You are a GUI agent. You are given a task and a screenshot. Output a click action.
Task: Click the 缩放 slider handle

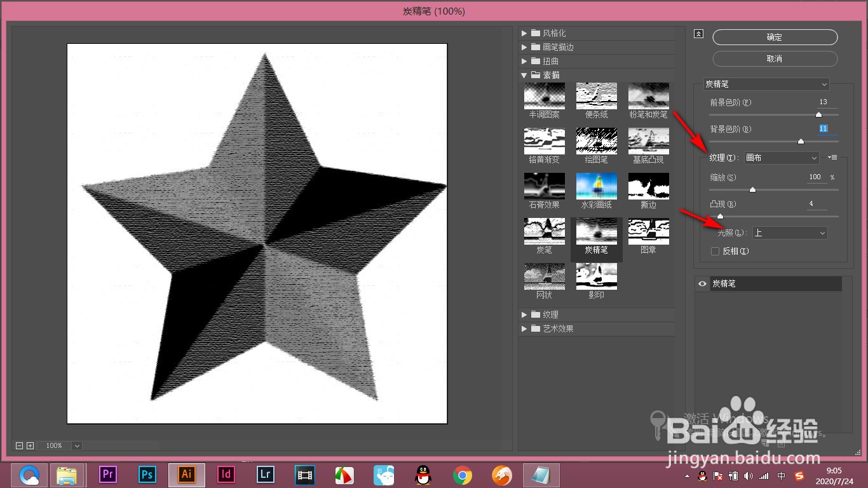pyautogui.click(x=752, y=189)
